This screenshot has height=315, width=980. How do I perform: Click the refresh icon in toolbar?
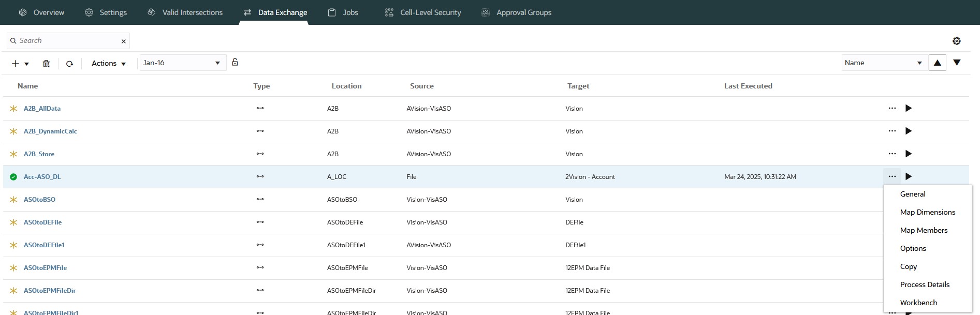pyautogui.click(x=69, y=64)
